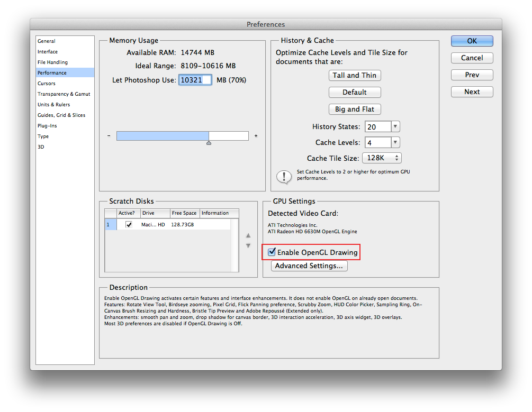This screenshot has height=412, width=532.
Task: Select the Performance category
Action: [x=65, y=72]
